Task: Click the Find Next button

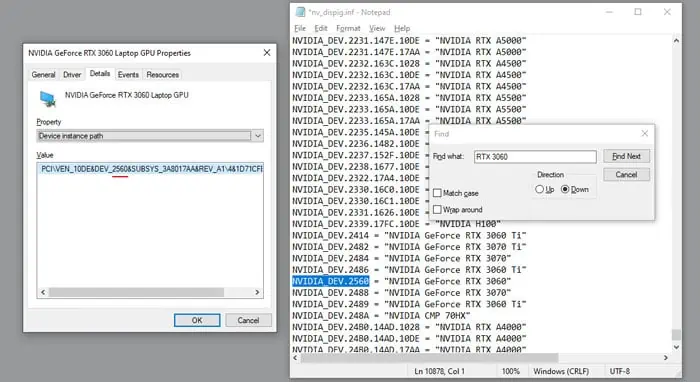Action: point(626,156)
